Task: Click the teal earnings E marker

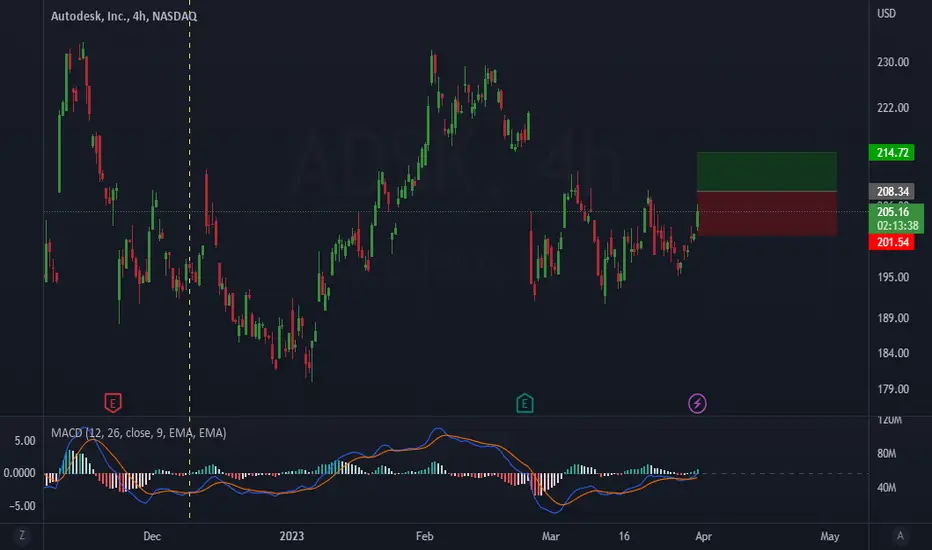Action: (525, 403)
